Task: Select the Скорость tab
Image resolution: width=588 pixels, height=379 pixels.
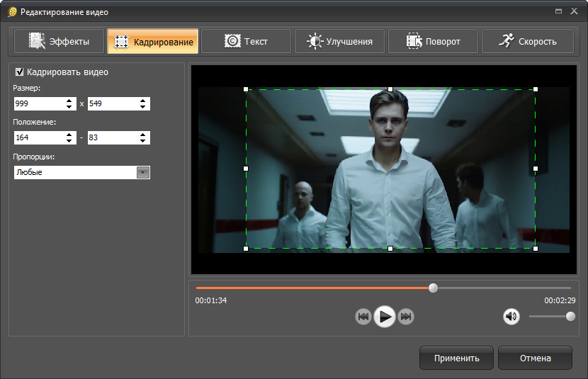Action: 527,41
